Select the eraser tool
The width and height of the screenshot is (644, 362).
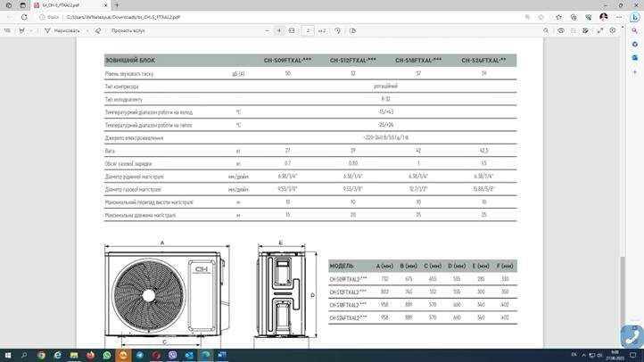[98, 30]
